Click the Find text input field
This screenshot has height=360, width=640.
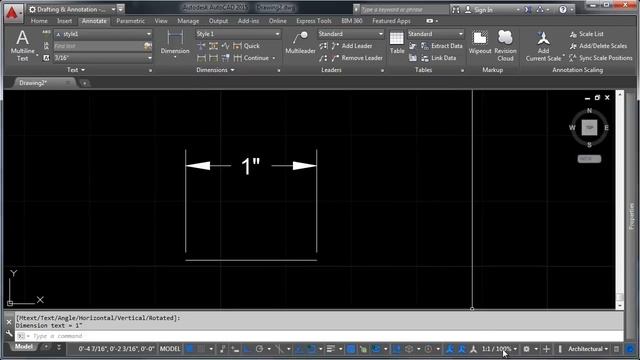tap(98, 46)
